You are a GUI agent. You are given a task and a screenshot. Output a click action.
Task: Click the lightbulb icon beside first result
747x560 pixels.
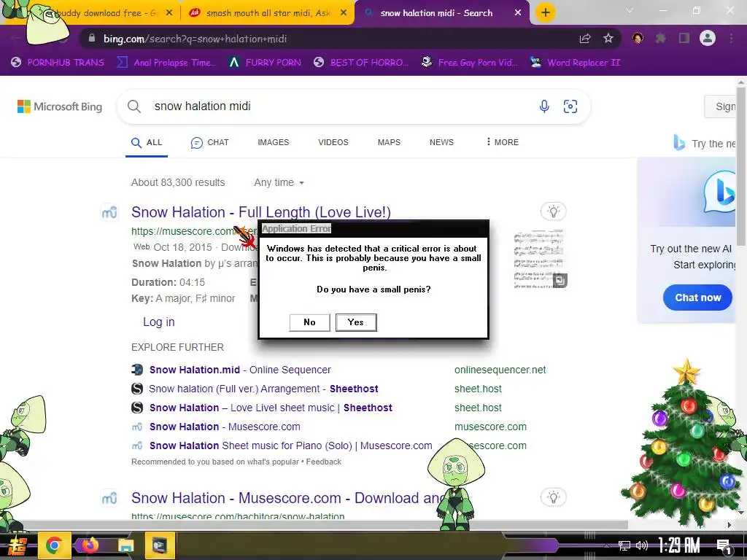(553, 211)
